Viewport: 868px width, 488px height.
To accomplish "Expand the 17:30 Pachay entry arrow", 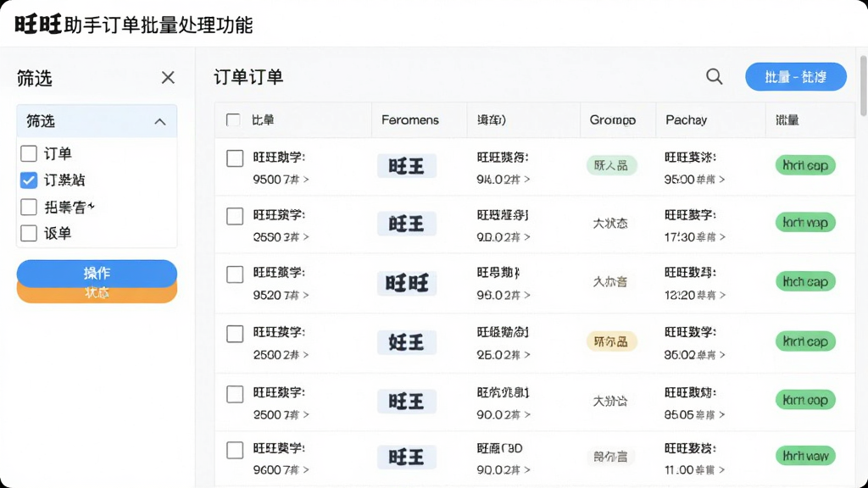I will 722,237.
